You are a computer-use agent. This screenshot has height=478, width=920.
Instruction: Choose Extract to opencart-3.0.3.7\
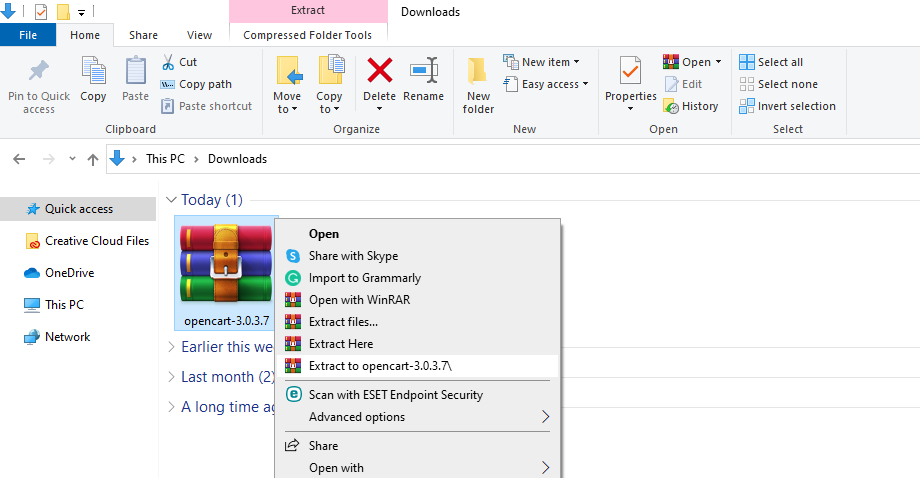[417, 365]
